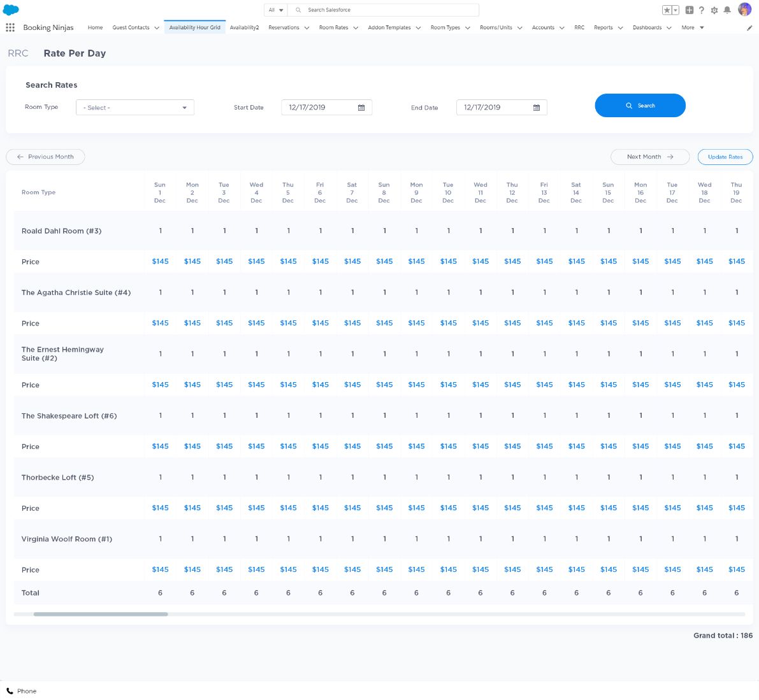Open the Home tab
759x700 pixels.
pyautogui.click(x=95, y=27)
